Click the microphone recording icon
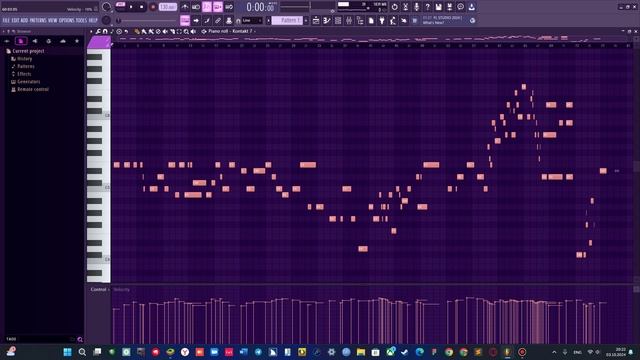640x360 pixels. (x=416, y=7)
